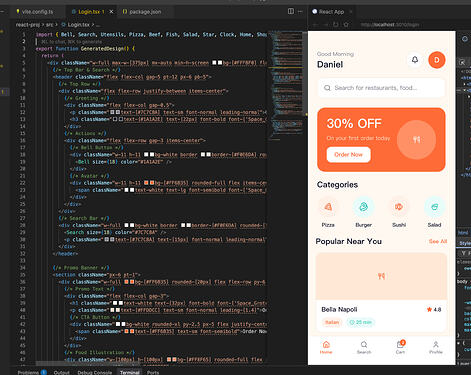Click the Popular Near You heading

348,241
